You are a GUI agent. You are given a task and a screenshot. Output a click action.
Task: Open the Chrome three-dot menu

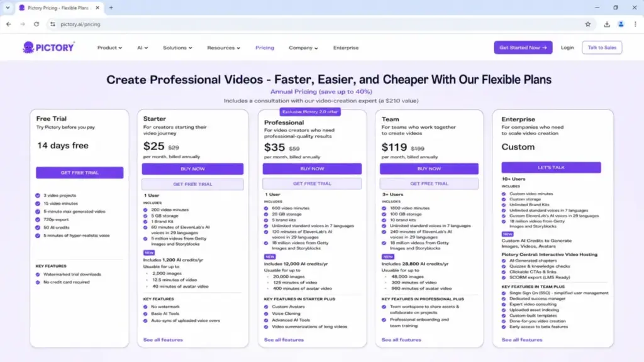tap(635, 25)
